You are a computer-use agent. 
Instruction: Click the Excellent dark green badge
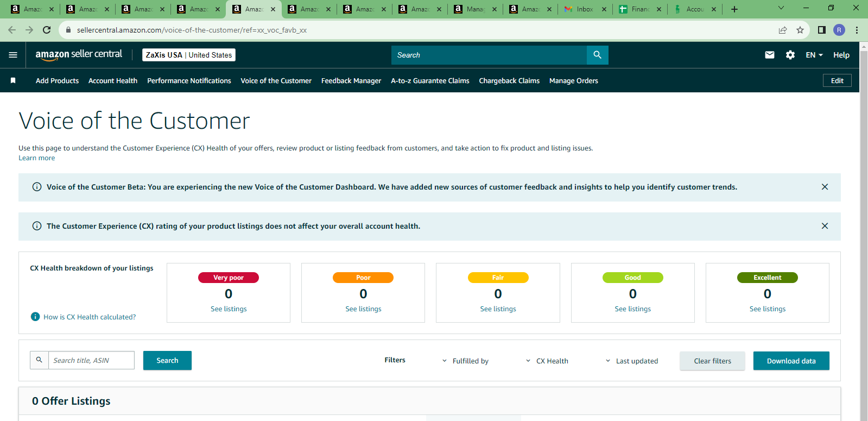[767, 278]
